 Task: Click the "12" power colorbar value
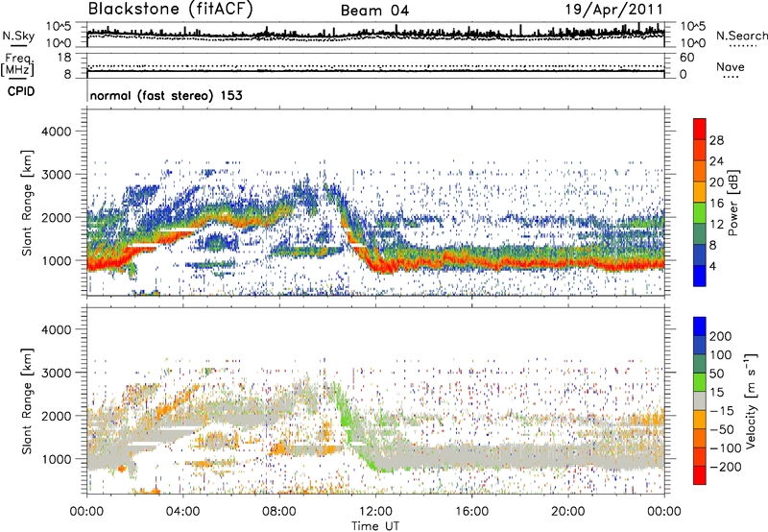coord(716,225)
